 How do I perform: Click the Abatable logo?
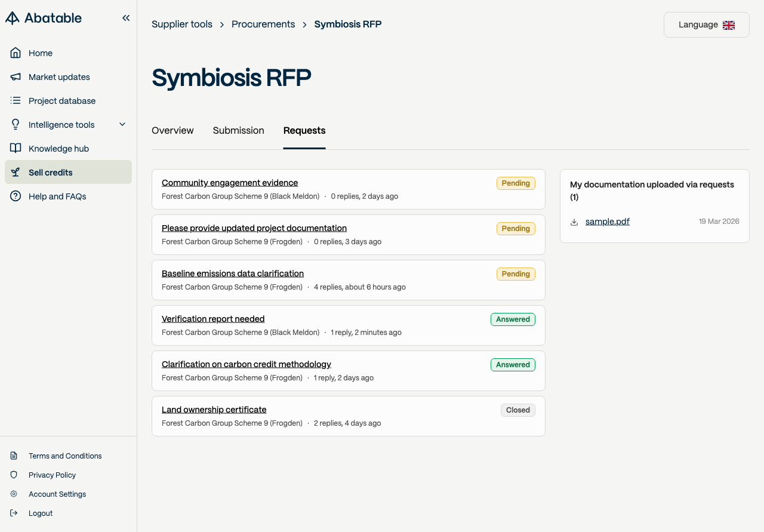coord(44,18)
